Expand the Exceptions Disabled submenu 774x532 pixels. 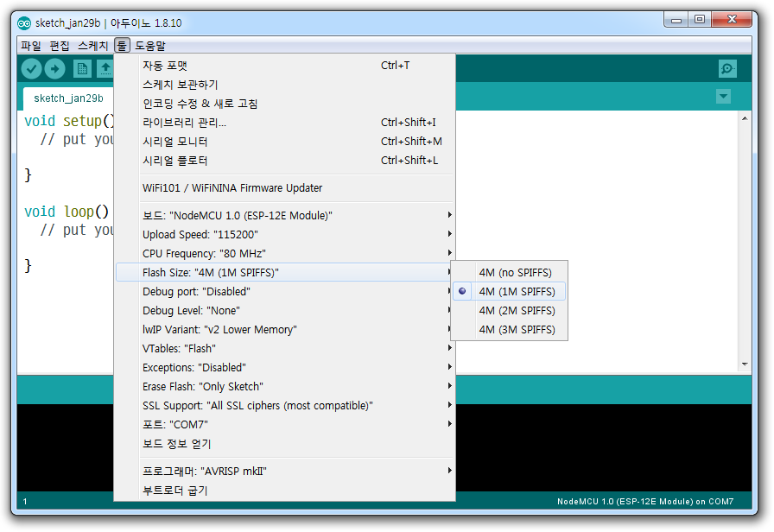coord(285,368)
